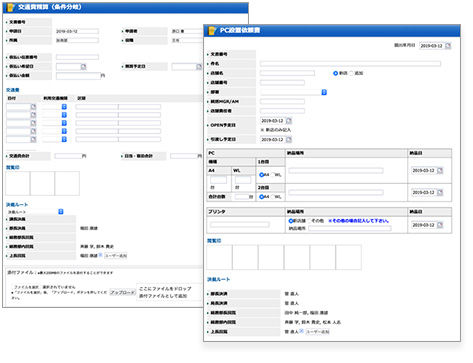This screenshot has width=473, height=363.
Task: Open 納品日 calendar in プリンタ row
Action: pyautogui.click(x=440, y=225)
